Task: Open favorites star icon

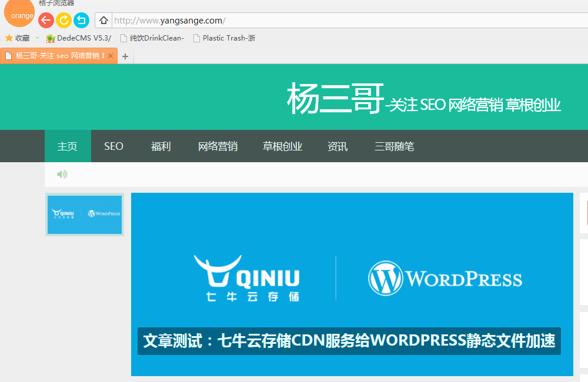Action: click(9, 38)
